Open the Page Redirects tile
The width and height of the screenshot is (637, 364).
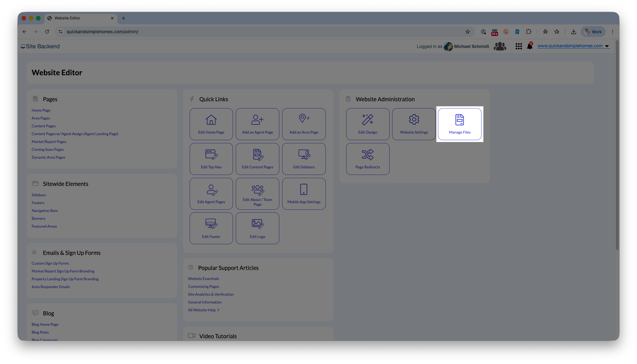367,159
